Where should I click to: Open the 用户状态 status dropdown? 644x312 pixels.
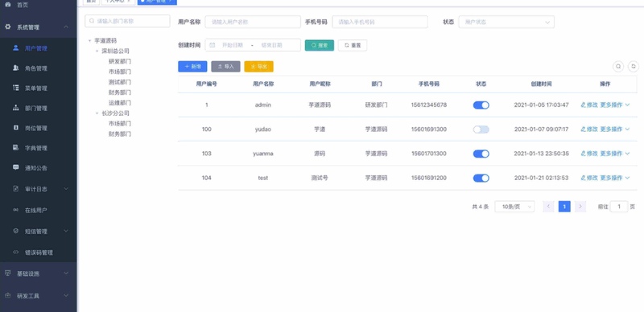tap(506, 22)
